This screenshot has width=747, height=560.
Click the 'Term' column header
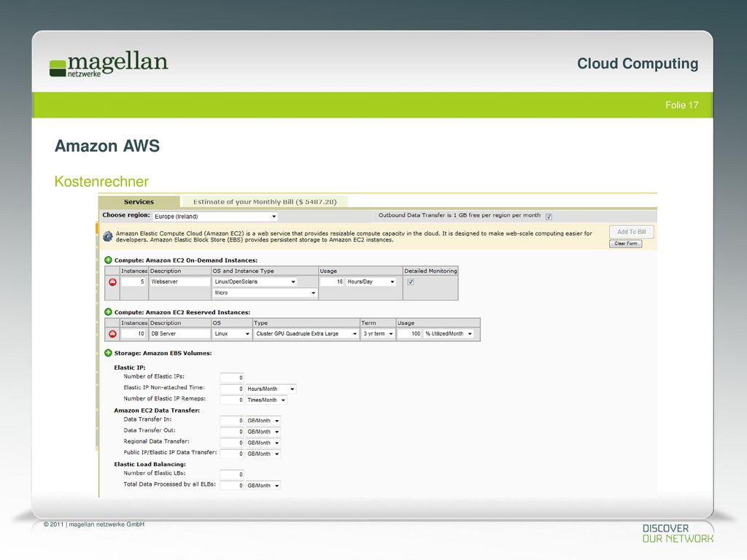point(368,323)
